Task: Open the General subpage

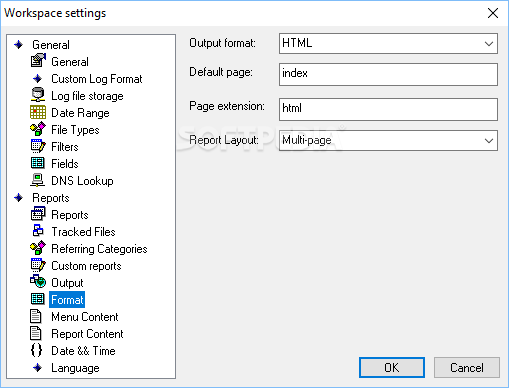Action: click(x=70, y=62)
